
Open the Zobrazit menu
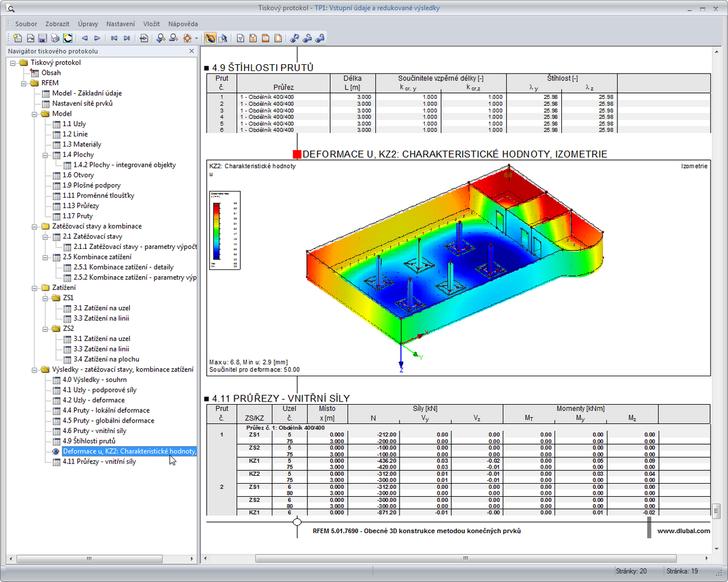tap(57, 23)
